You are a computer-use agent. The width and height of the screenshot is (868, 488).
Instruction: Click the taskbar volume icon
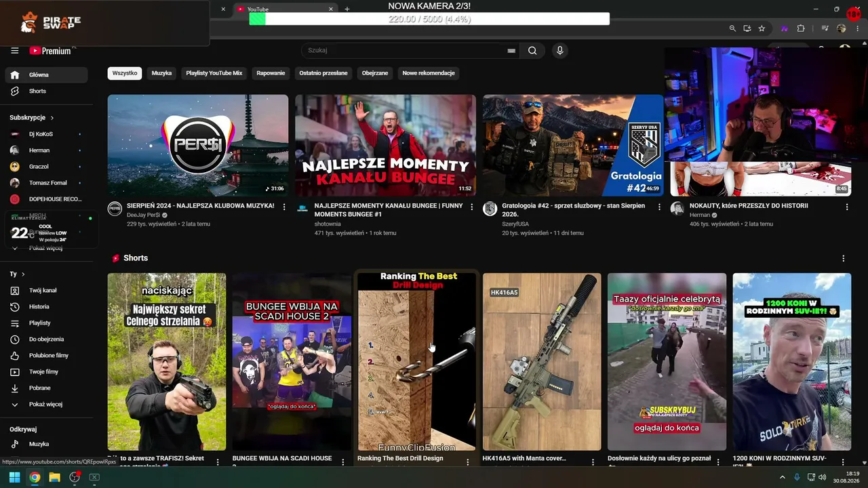tap(823, 477)
